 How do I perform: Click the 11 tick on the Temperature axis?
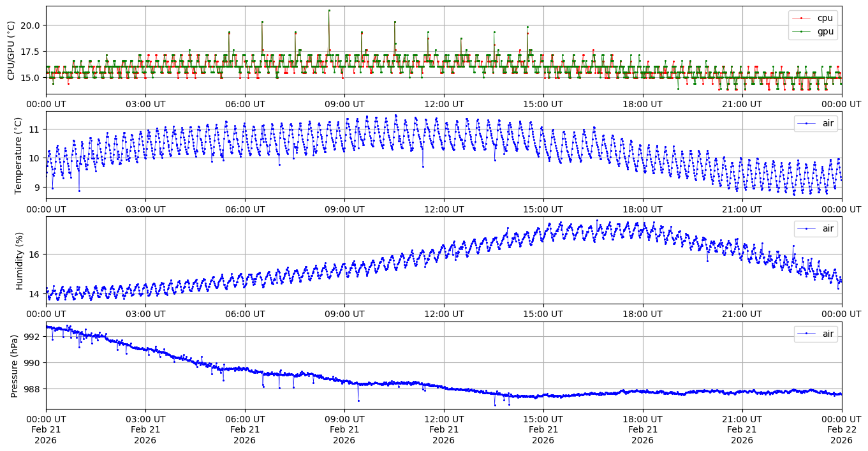[x=35, y=129]
